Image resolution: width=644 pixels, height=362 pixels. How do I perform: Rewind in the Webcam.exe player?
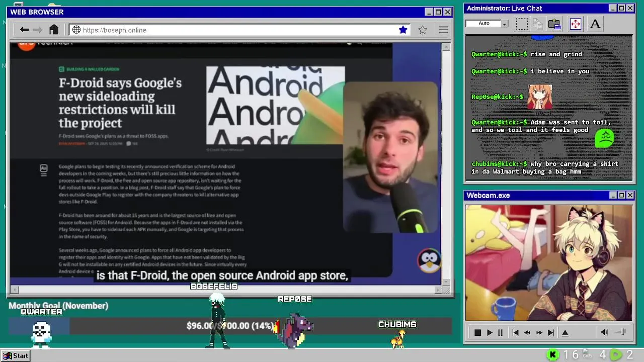pyautogui.click(x=527, y=332)
